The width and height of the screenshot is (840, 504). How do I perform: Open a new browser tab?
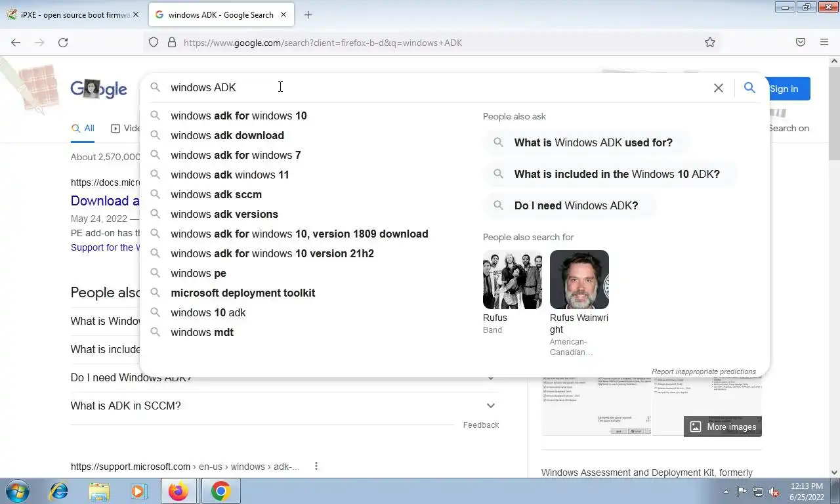308,14
